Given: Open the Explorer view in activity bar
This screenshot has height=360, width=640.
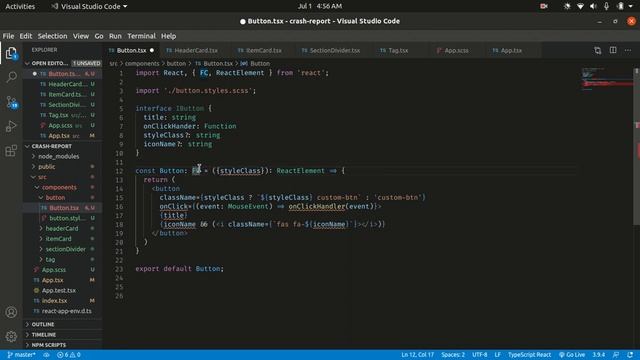Looking at the screenshot, I should pyautogui.click(x=11, y=53).
